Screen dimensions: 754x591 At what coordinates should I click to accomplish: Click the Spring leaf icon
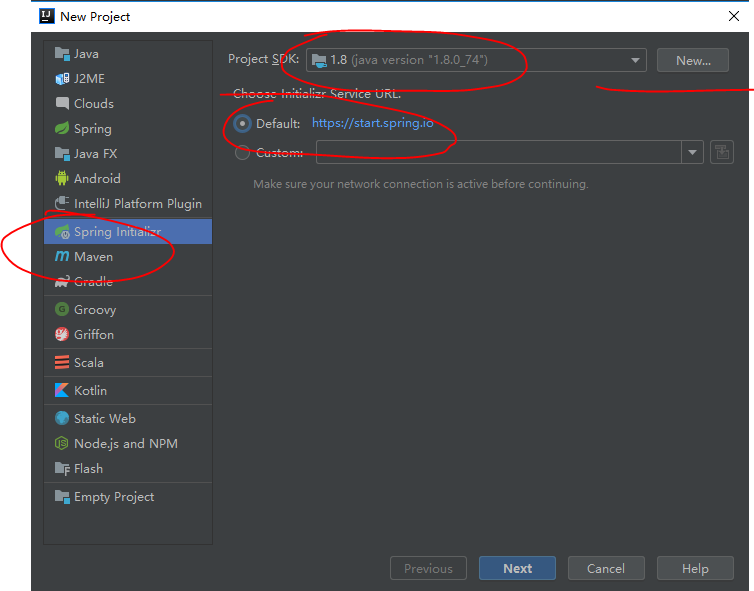(62, 128)
